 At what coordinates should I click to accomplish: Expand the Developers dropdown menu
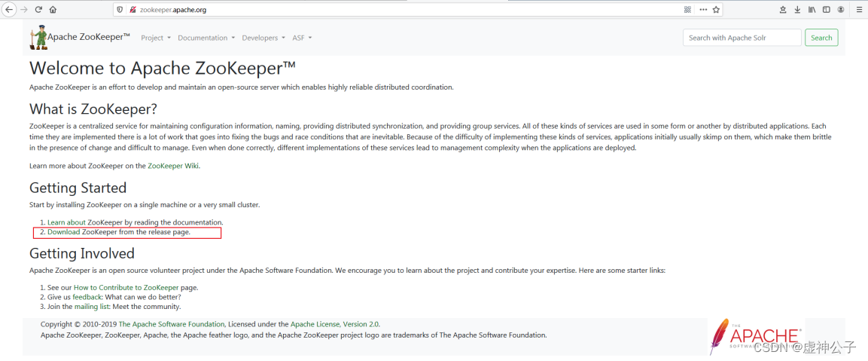(x=263, y=38)
